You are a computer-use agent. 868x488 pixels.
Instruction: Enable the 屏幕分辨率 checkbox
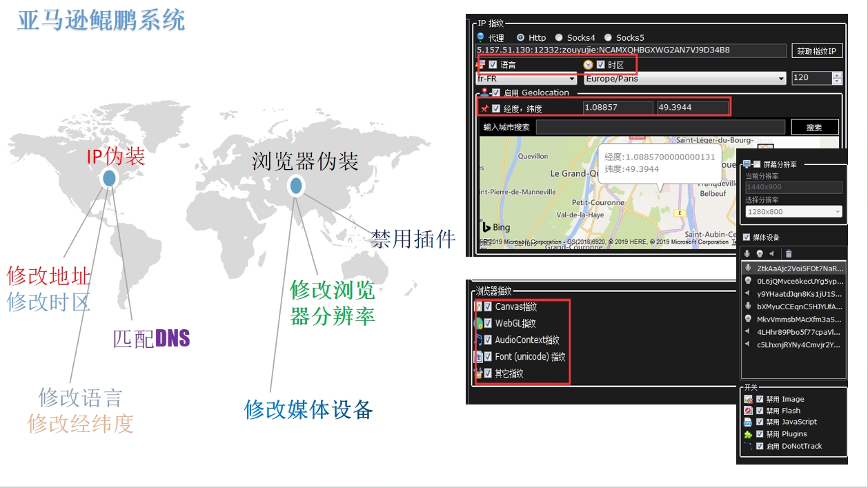(757, 164)
